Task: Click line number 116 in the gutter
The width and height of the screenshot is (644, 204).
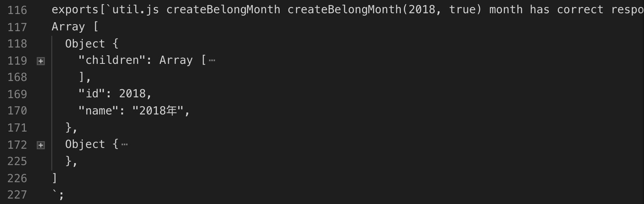Action: 17,10
